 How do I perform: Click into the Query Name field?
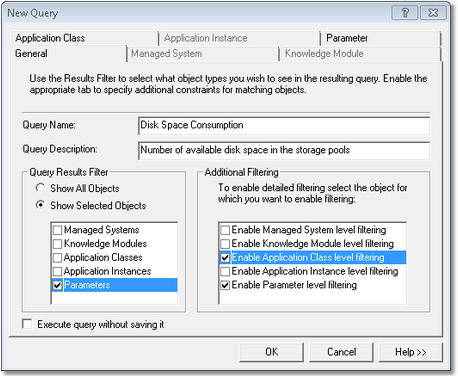284,125
